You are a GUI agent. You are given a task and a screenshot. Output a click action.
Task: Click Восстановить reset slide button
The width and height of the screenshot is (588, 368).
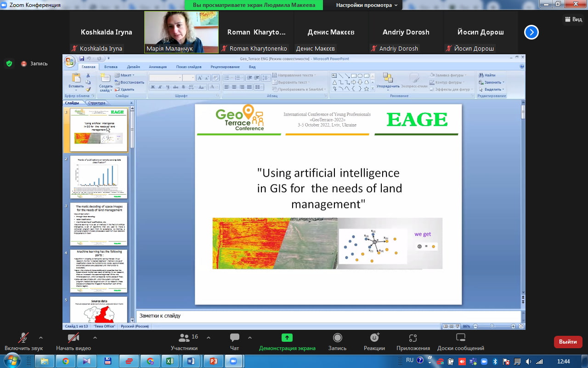[x=130, y=82]
